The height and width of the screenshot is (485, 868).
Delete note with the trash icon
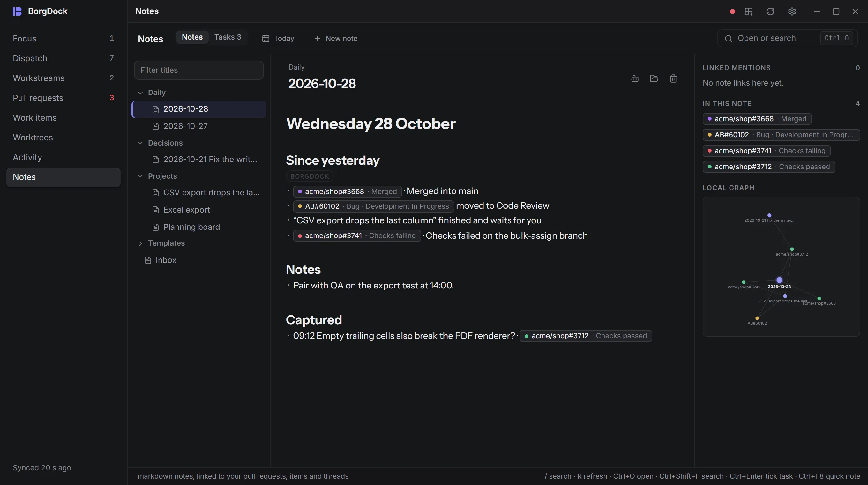[673, 78]
